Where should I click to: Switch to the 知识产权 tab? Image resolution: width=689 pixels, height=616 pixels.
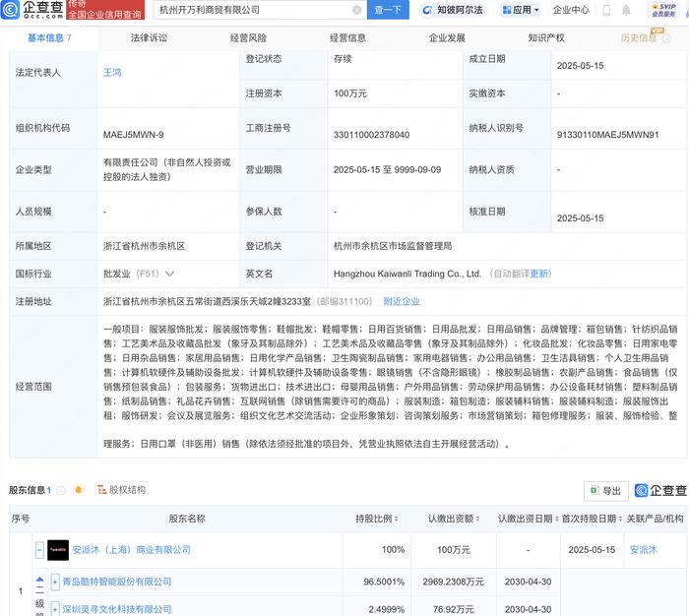click(546, 38)
